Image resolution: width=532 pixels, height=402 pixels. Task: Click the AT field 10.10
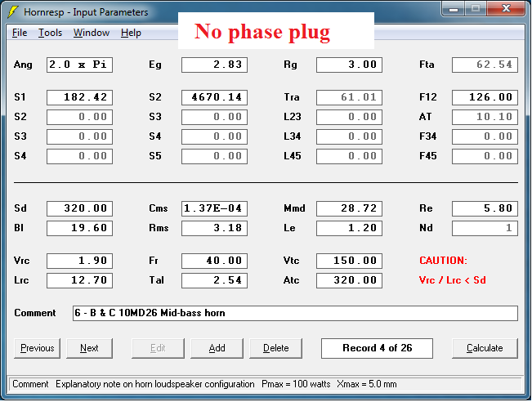pyautogui.click(x=485, y=117)
